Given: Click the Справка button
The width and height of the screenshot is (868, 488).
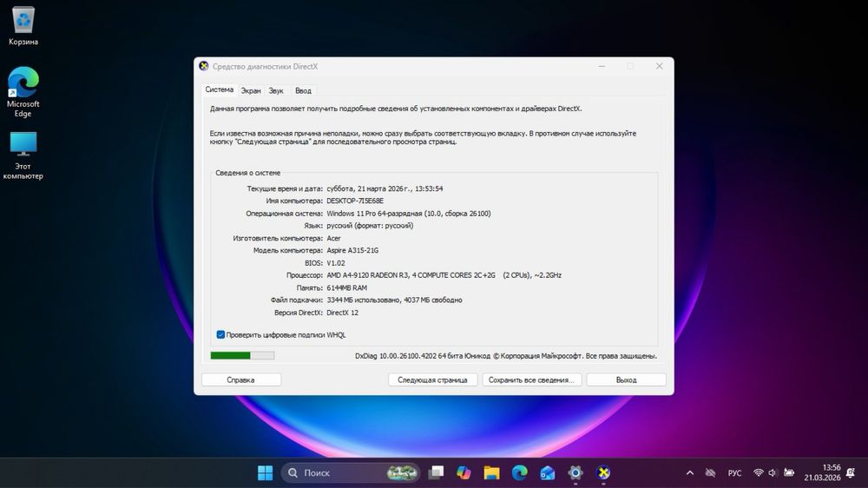Looking at the screenshot, I should coord(240,380).
